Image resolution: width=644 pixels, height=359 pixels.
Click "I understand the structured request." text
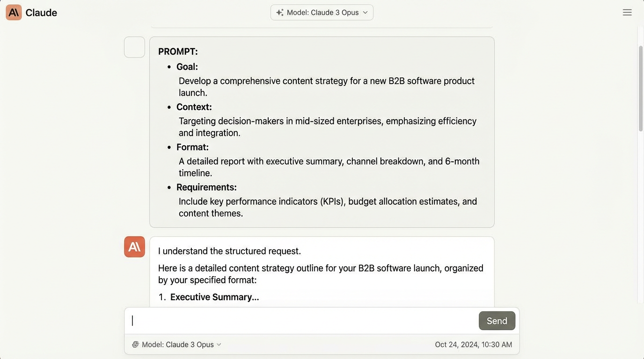coord(229,251)
